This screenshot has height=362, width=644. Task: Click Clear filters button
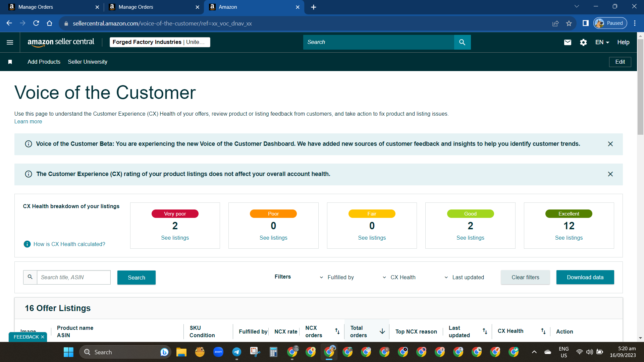click(525, 277)
